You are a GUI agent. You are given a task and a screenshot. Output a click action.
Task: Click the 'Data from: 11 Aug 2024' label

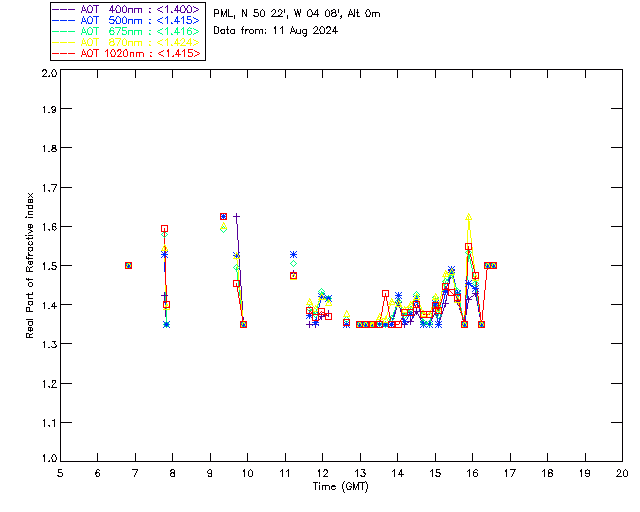click(276, 31)
